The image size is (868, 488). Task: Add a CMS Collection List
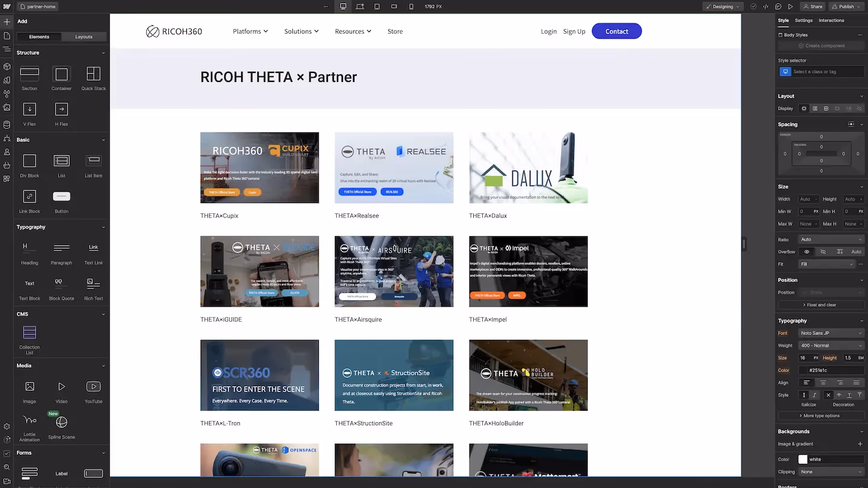pos(30,339)
